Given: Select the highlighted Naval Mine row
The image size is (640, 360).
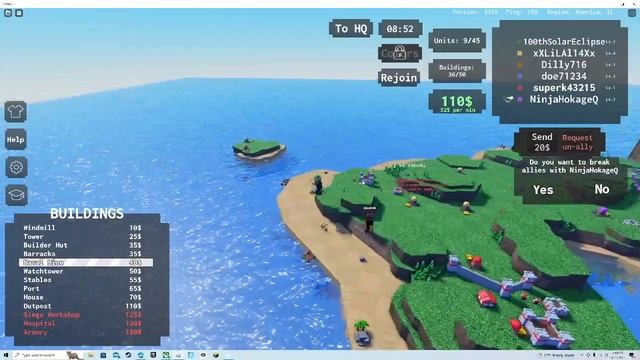Looking at the screenshot, I should pos(86,262).
